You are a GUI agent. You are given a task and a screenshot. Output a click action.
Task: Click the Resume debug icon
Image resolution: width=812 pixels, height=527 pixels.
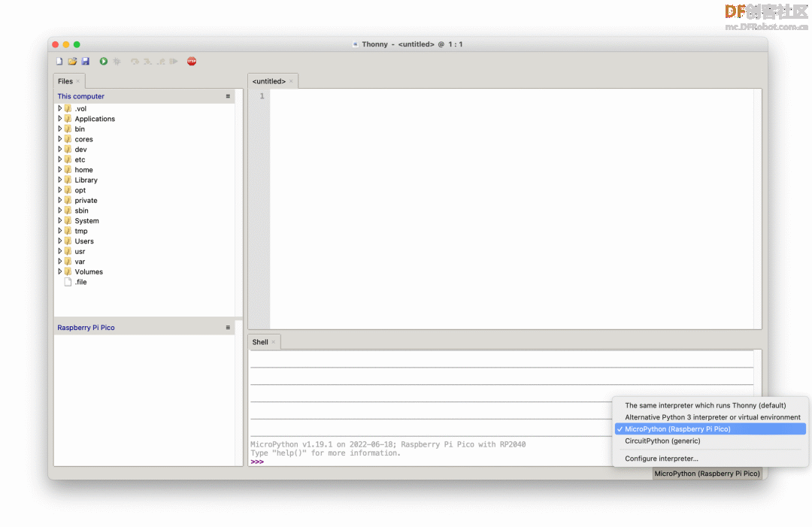pyautogui.click(x=174, y=61)
